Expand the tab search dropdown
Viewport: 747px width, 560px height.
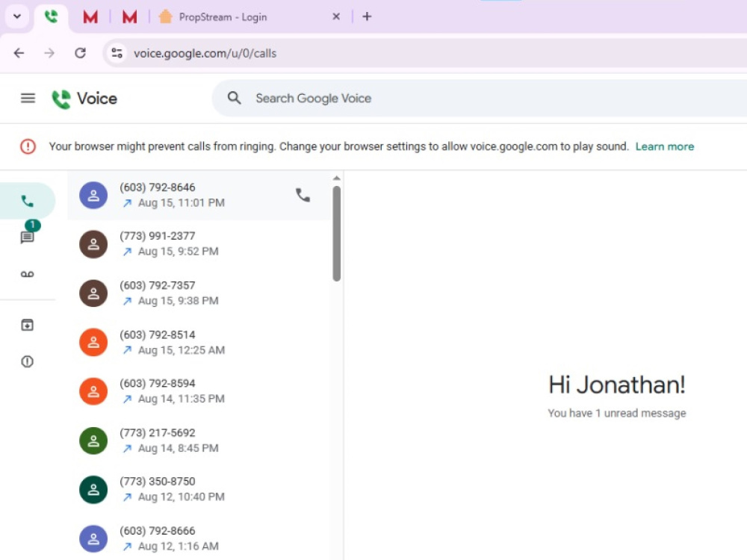point(17,16)
